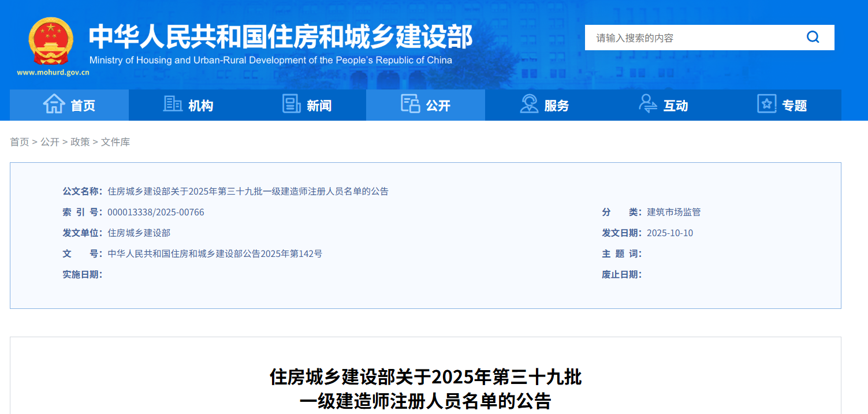The height and width of the screenshot is (414, 868).
Task: Click the www.mohurd.gov.cn site address
Action: (53, 73)
